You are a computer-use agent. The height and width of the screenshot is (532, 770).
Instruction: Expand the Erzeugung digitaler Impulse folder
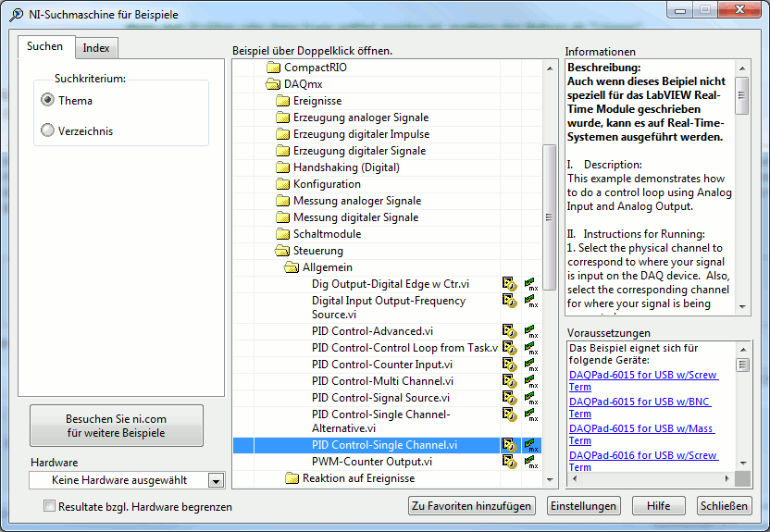[x=282, y=134]
